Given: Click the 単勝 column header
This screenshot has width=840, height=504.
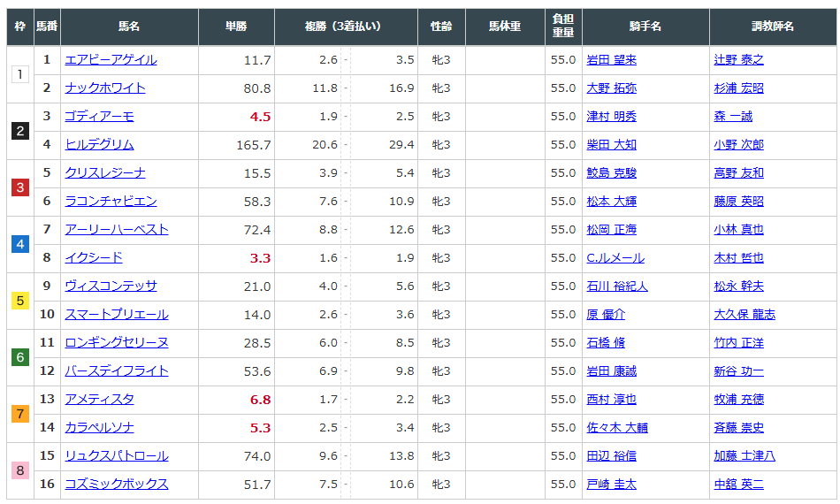Looking at the screenshot, I should [x=236, y=27].
